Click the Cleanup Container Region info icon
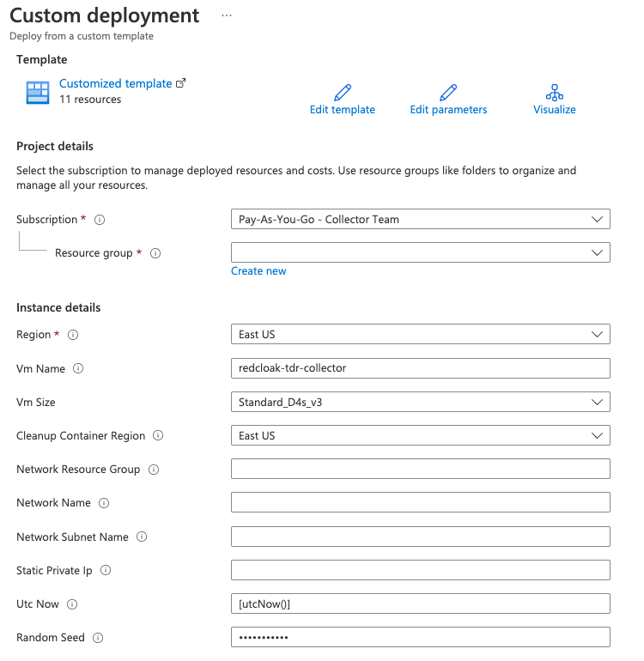This screenshot has width=644, height=661. click(x=158, y=435)
